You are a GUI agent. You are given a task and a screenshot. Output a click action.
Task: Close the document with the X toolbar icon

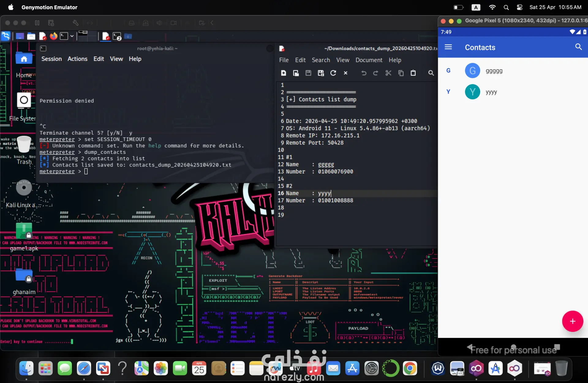click(x=345, y=73)
